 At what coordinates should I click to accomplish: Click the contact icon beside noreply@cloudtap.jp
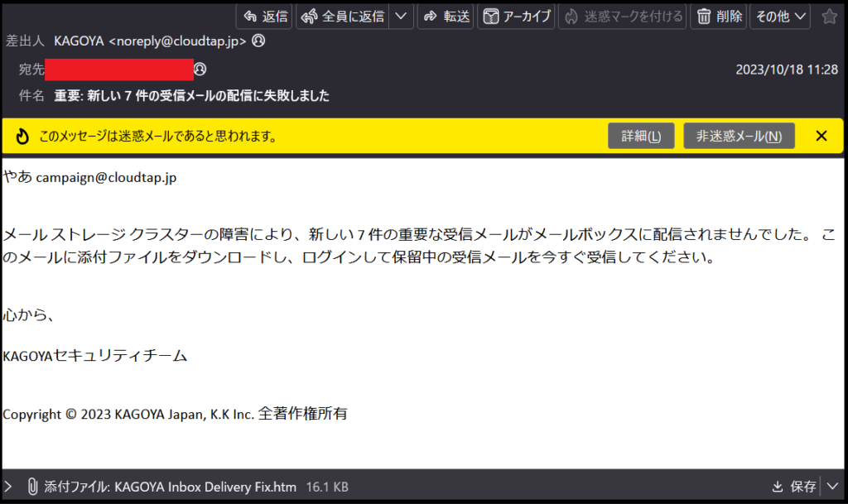pyautogui.click(x=258, y=41)
